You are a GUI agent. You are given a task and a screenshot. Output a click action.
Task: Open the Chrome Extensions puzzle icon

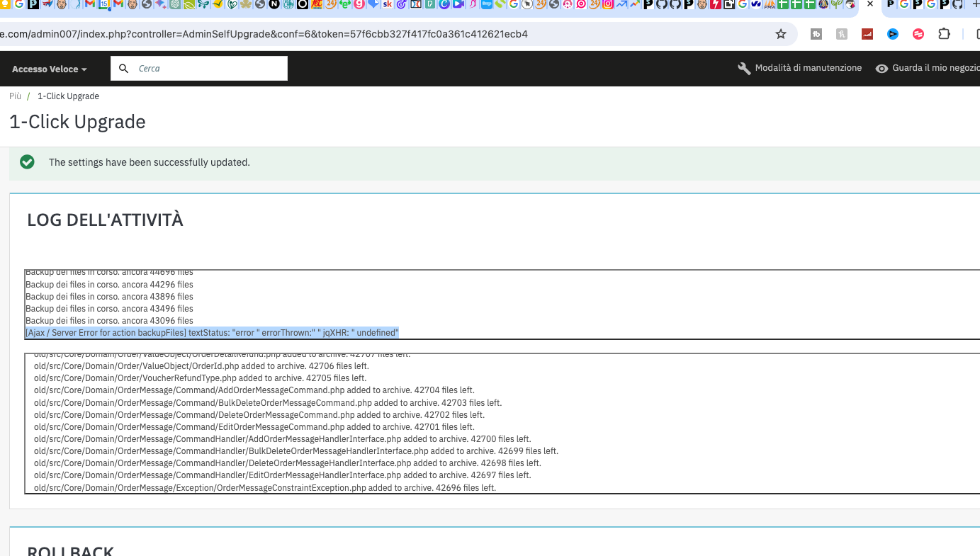pyautogui.click(x=944, y=34)
